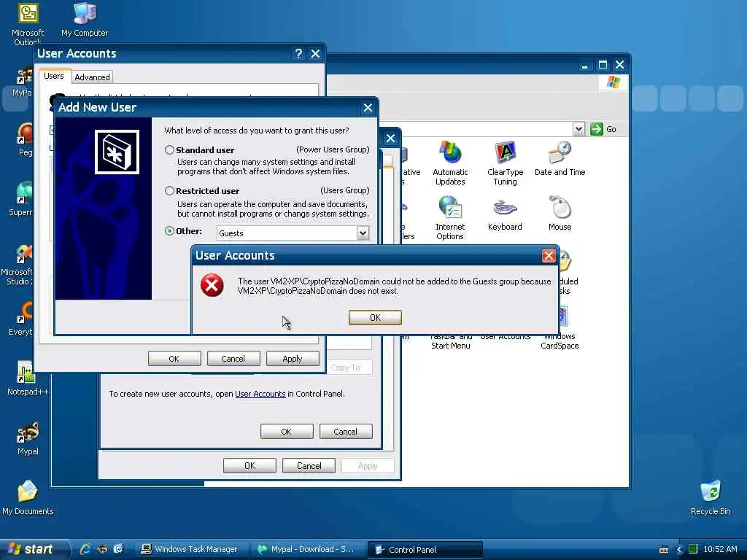Click Apply in User Accounts window
The height and width of the screenshot is (560, 747).
[x=292, y=359]
